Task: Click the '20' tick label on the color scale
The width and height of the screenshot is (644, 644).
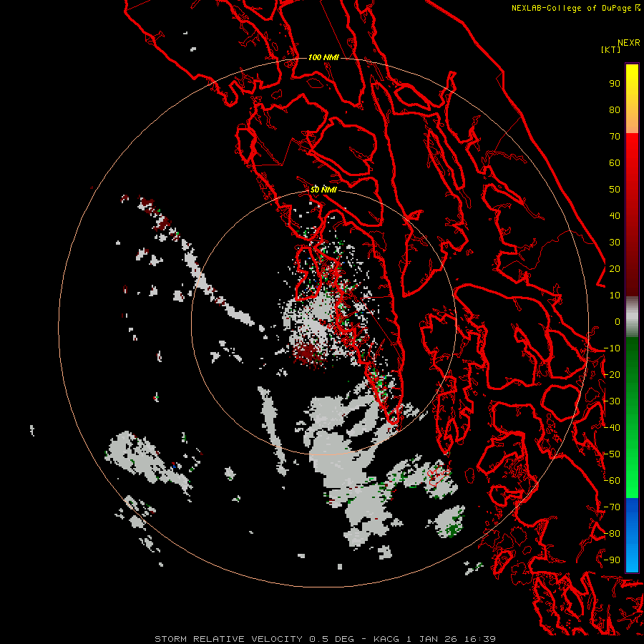Action: 615,269
